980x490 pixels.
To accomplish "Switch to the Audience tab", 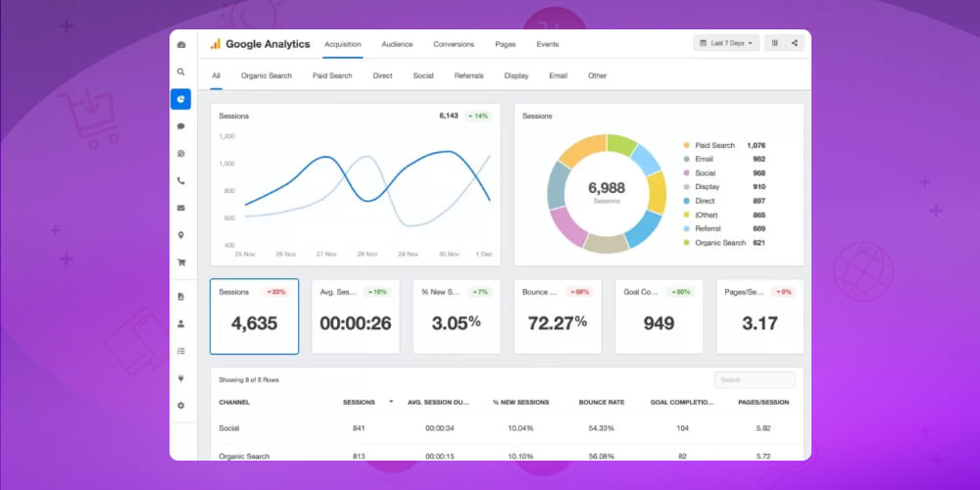I will [397, 44].
